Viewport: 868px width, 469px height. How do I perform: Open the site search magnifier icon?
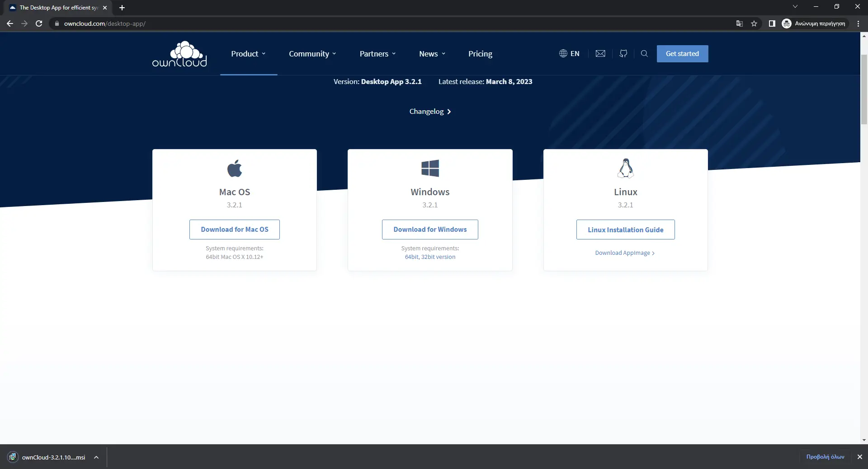tap(644, 54)
